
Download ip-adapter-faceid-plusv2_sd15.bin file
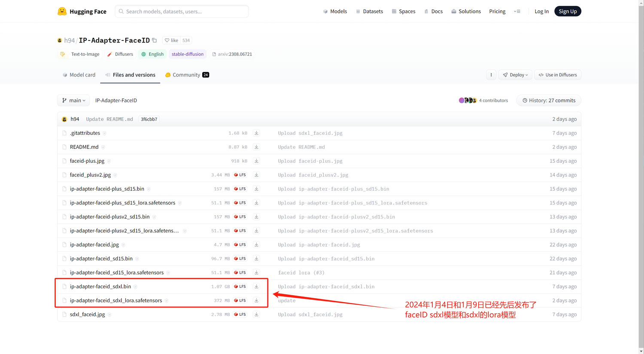click(x=256, y=217)
